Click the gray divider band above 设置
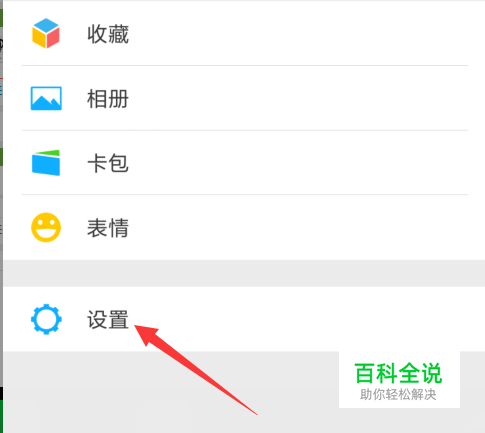The image size is (485, 433). pyautogui.click(x=244, y=273)
